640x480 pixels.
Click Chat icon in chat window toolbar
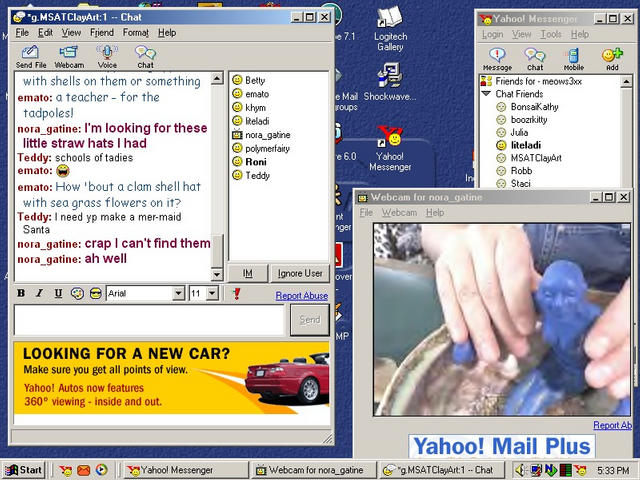(145, 56)
